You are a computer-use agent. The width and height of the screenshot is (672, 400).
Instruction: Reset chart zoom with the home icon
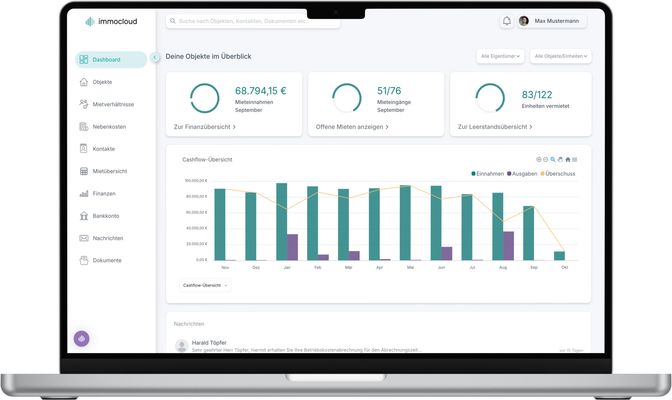(567, 159)
